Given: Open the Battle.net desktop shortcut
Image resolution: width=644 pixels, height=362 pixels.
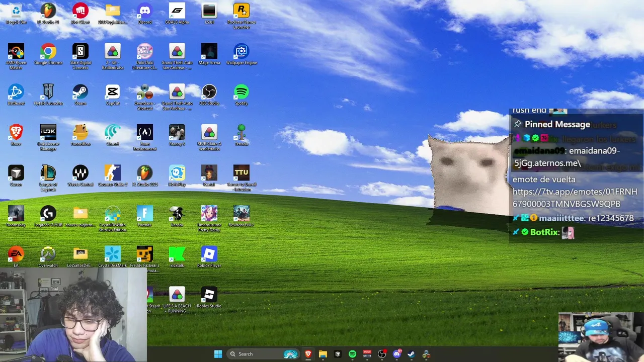Looking at the screenshot, I should 16,95.
